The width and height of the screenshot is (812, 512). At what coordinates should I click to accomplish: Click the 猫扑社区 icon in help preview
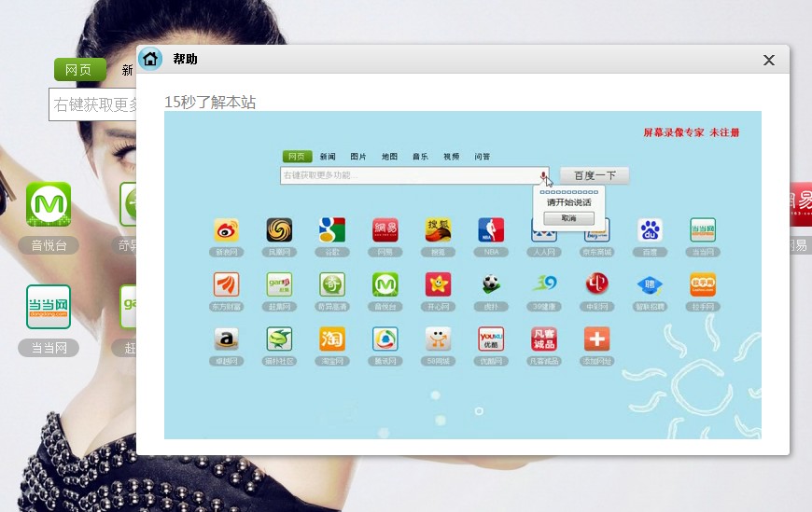click(279, 339)
